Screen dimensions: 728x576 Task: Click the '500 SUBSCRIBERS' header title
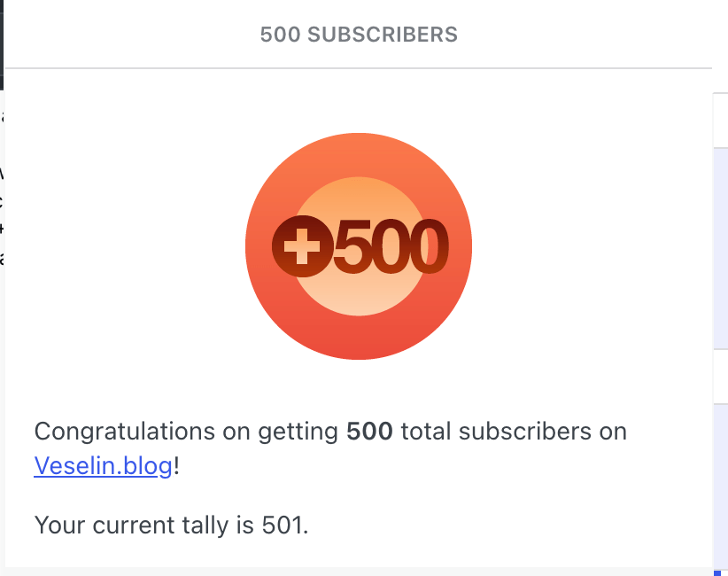pos(359,35)
